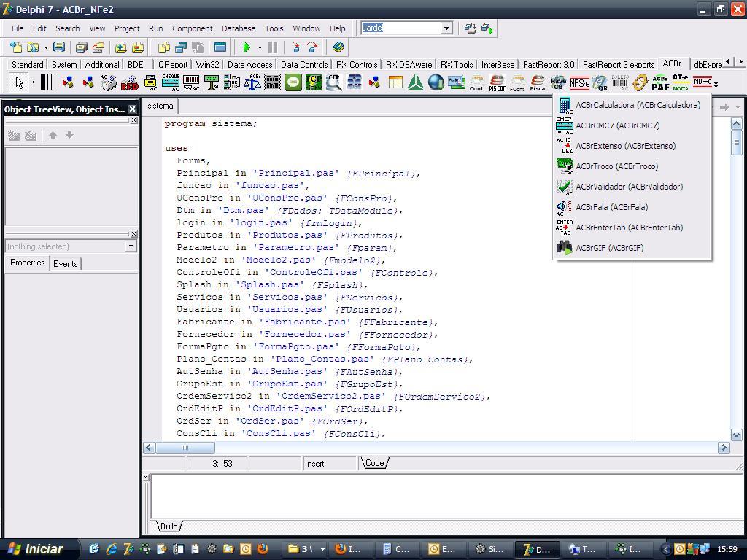Select ACBrCalculadora from the component list
Screen dimensions: 747x560
coord(629,105)
